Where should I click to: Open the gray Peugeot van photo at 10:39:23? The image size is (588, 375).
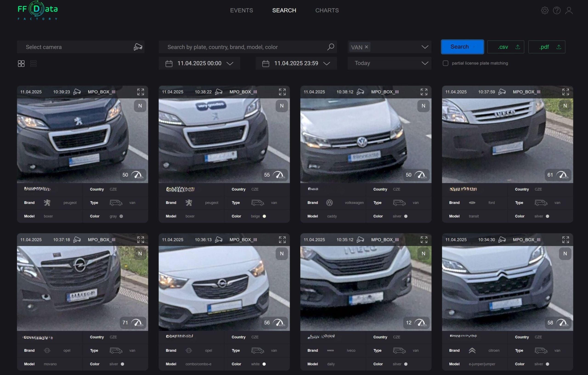pos(82,140)
